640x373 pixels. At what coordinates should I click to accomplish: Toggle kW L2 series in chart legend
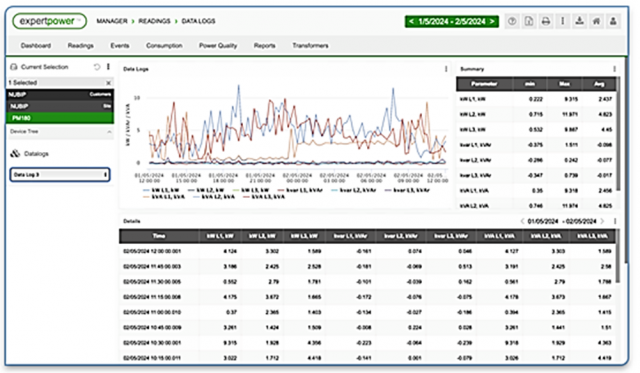point(206,191)
